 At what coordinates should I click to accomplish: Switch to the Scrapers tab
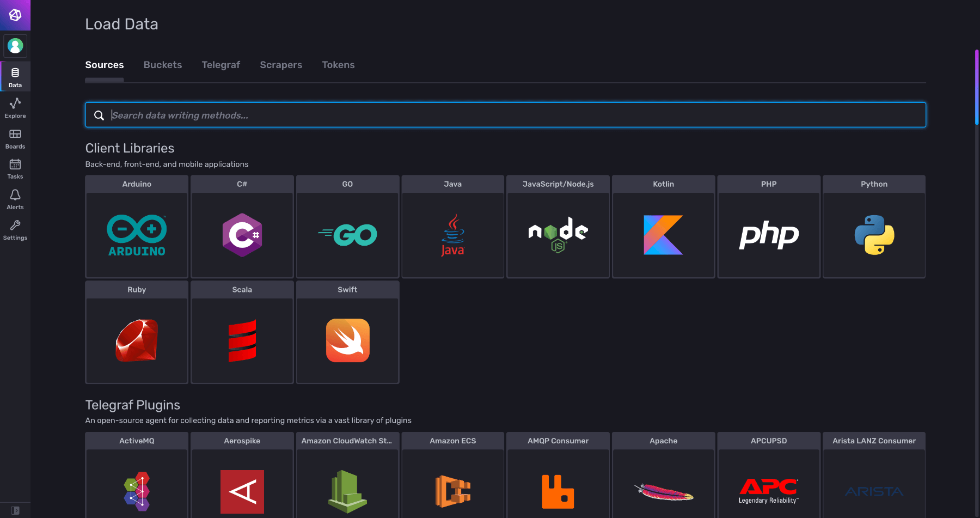[280, 65]
